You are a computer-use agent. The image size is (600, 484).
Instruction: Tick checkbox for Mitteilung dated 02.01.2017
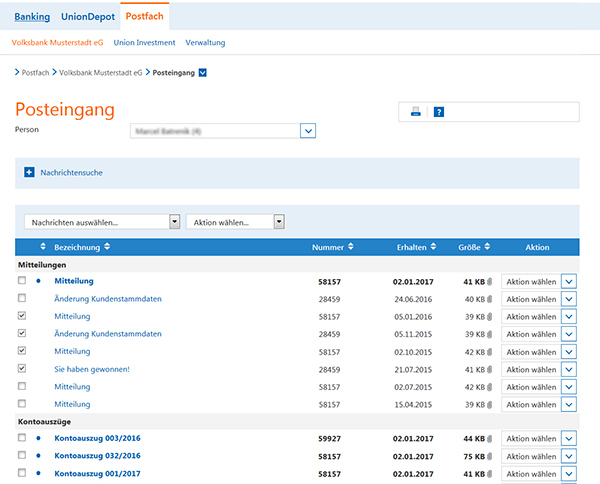click(22, 280)
